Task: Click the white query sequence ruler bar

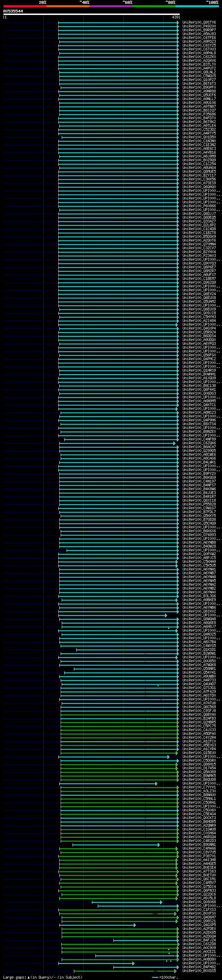Action: [x=92, y=14]
